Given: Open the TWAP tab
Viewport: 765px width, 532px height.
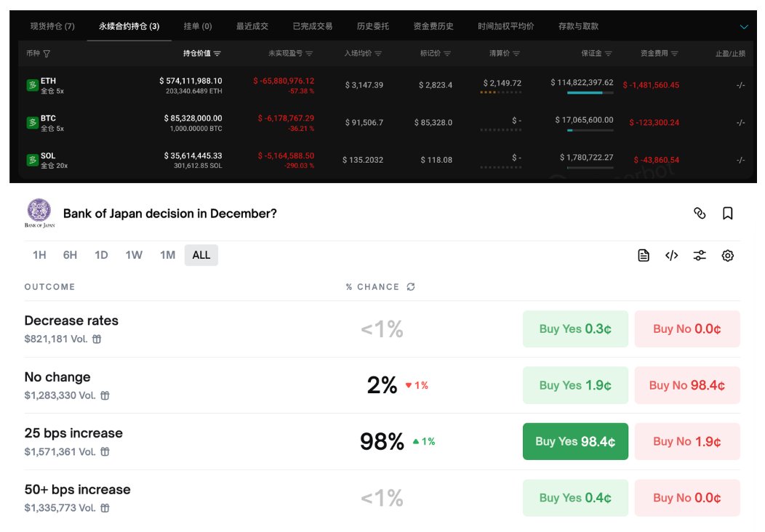Looking at the screenshot, I should coord(506,26).
